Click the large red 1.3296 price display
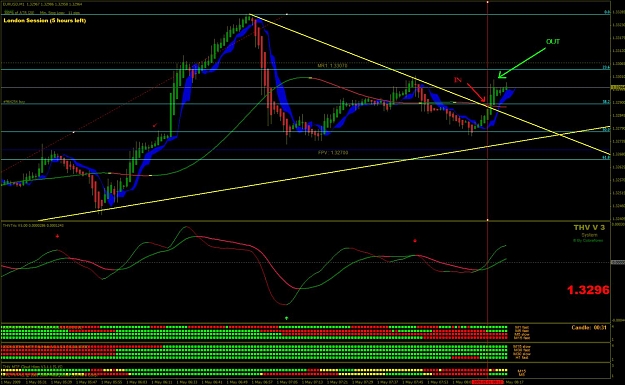 pos(588,290)
